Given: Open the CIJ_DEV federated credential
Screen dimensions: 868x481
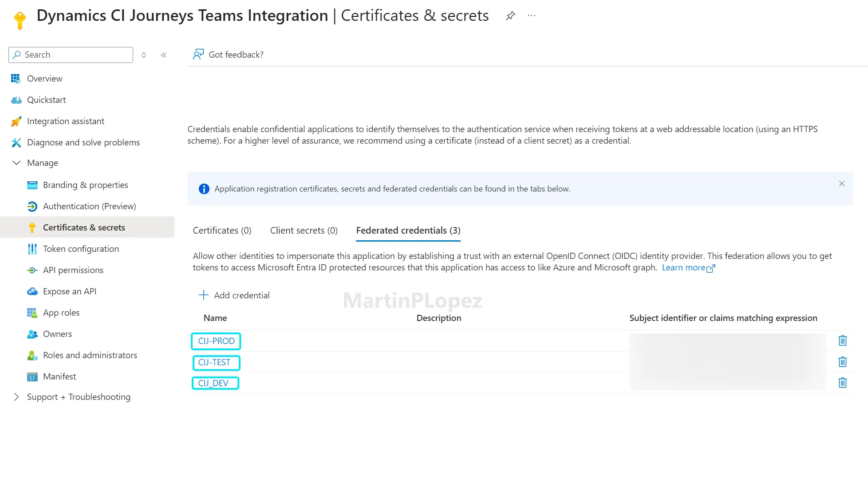Looking at the screenshot, I should [x=213, y=383].
